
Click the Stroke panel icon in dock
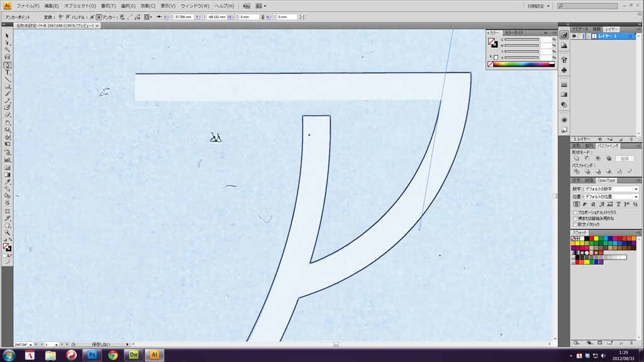[564, 84]
